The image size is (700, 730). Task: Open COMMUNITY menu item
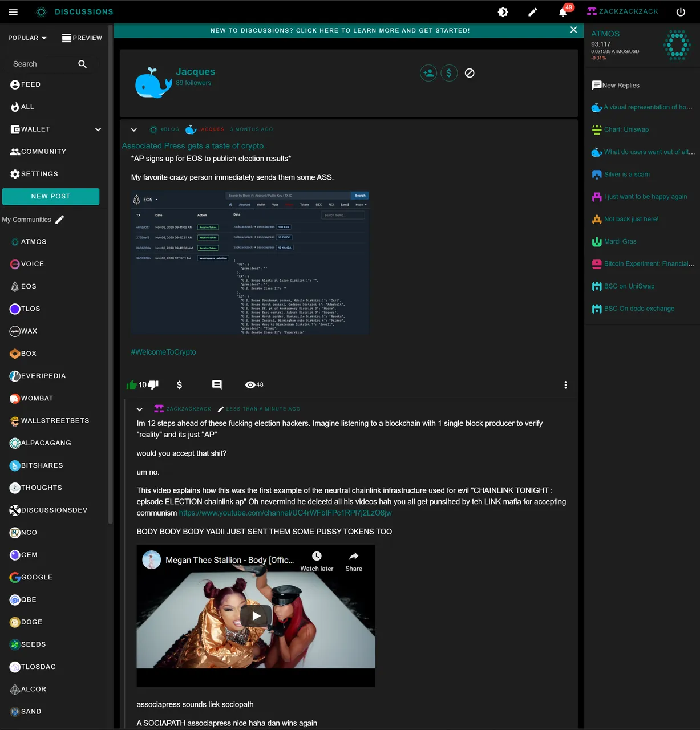coord(38,152)
